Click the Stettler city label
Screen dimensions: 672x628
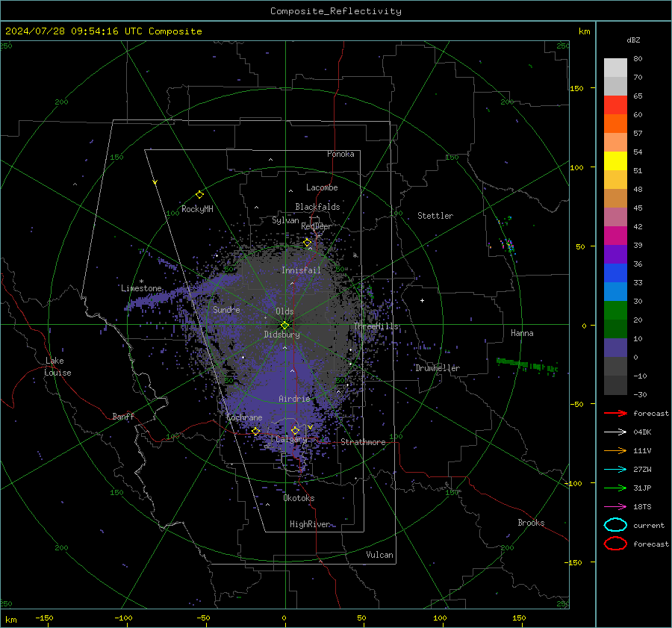435,216
